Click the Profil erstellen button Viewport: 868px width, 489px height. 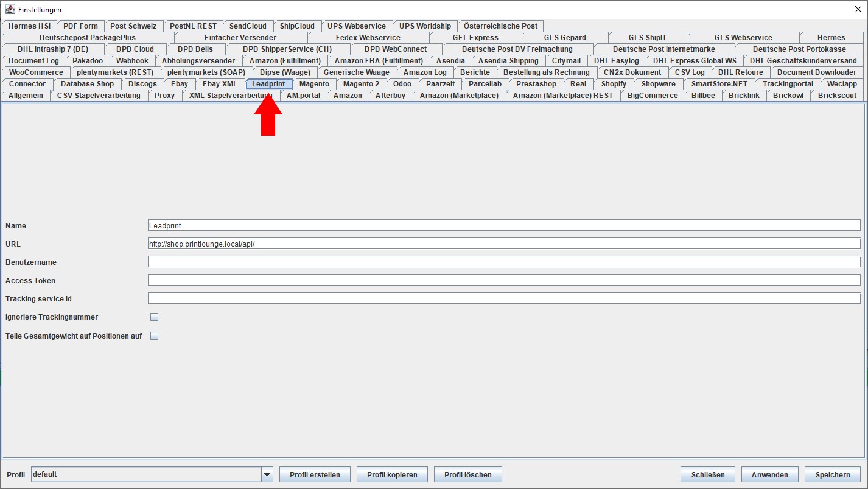pyautogui.click(x=315, y=474)
